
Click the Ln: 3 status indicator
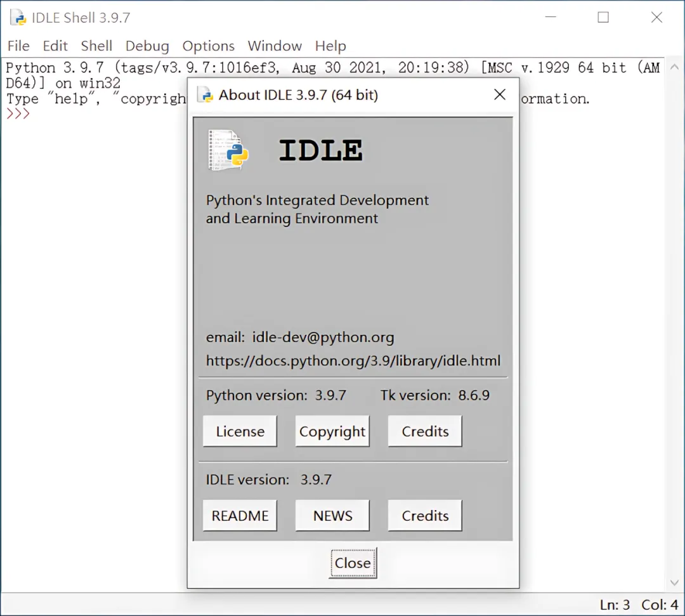click(615, 605)
